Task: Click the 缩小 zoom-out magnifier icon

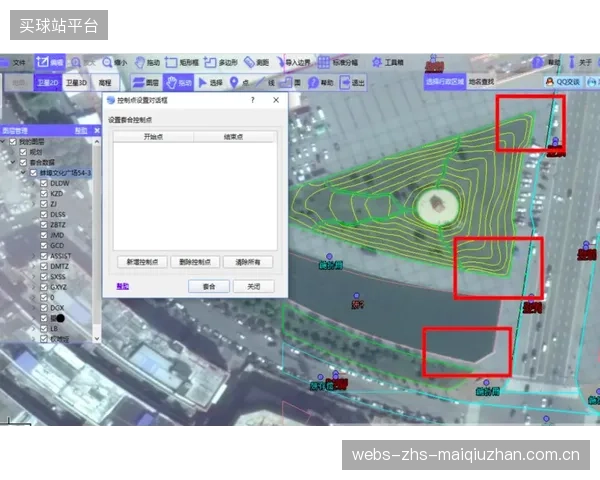Action: (x=108, y=62)
